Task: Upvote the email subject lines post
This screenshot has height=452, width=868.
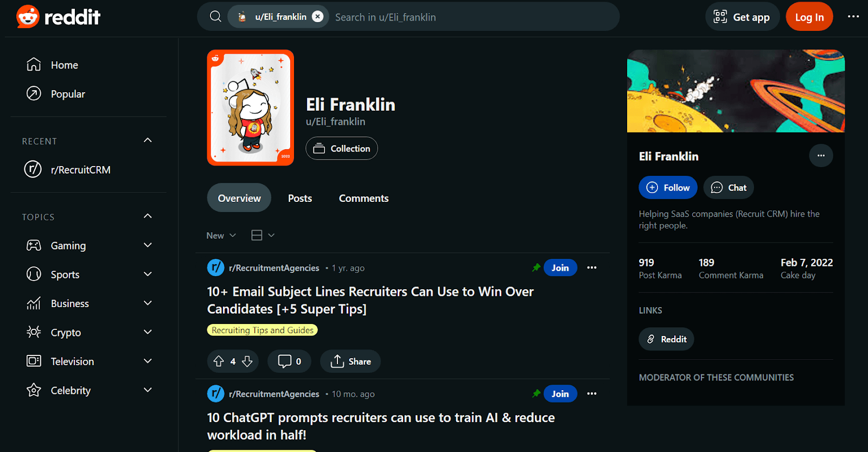Action: click(x=219, y=361)
